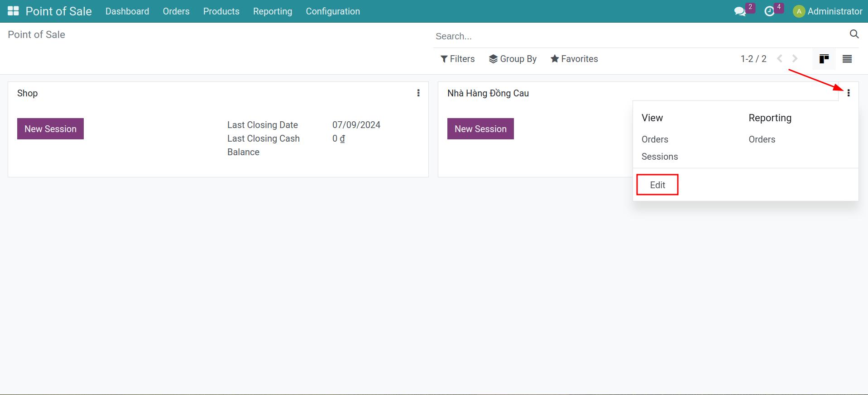Expand the Group By dropdown

coord(513,59)
